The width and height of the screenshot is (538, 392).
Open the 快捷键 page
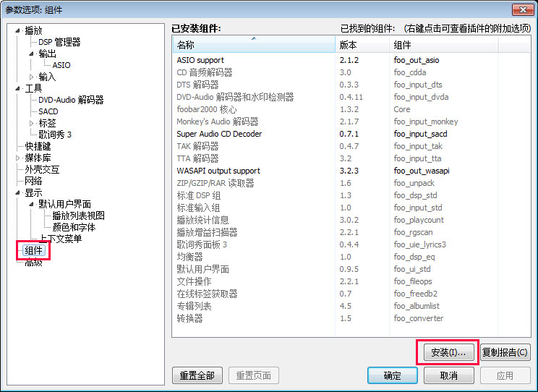click(38, 146)
